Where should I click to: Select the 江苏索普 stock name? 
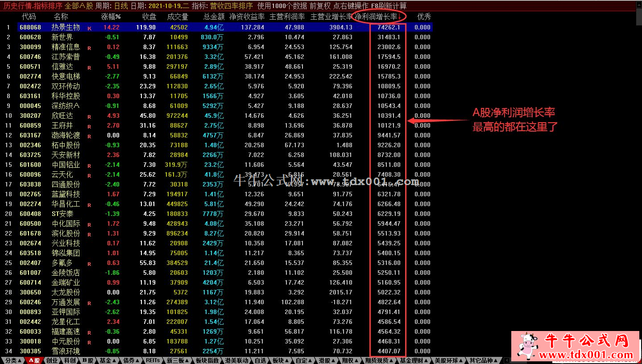(x=66, y=57)
